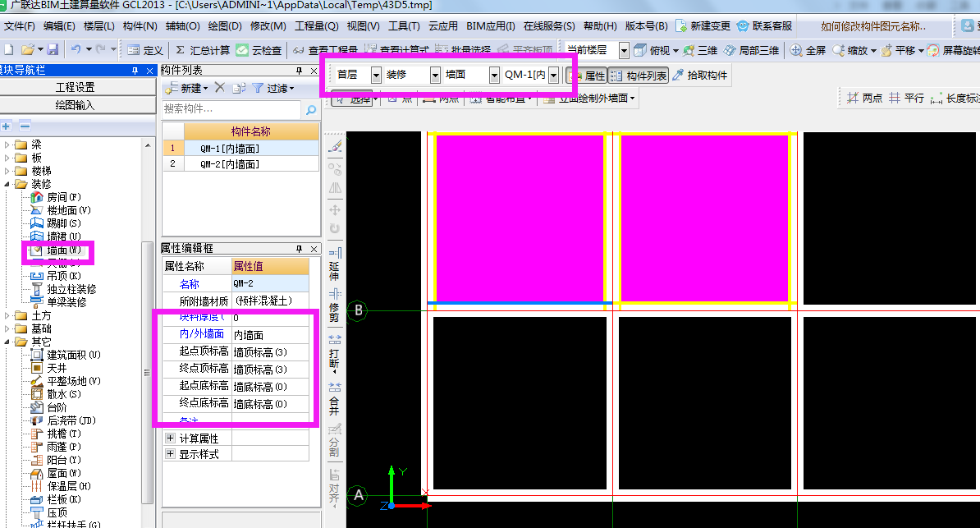The image size is (980, 528).
Task: Click the save disk icon
Action: click(x=53, y=49)
